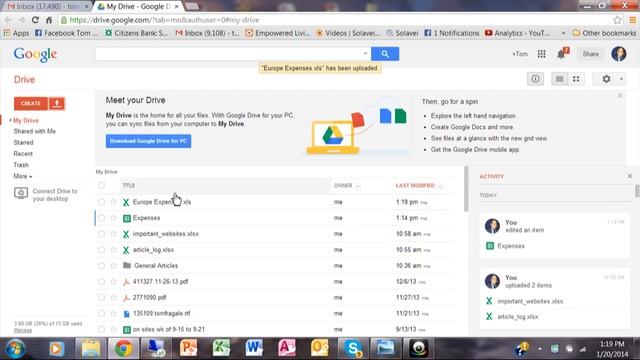Open the settings gear dropdown arrow
This screenshot has height=360, width=640.
click(x=621, y=79)
